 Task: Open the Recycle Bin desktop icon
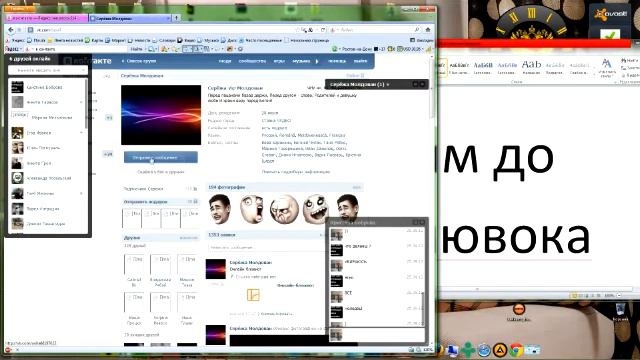click(x=620, y=311)
